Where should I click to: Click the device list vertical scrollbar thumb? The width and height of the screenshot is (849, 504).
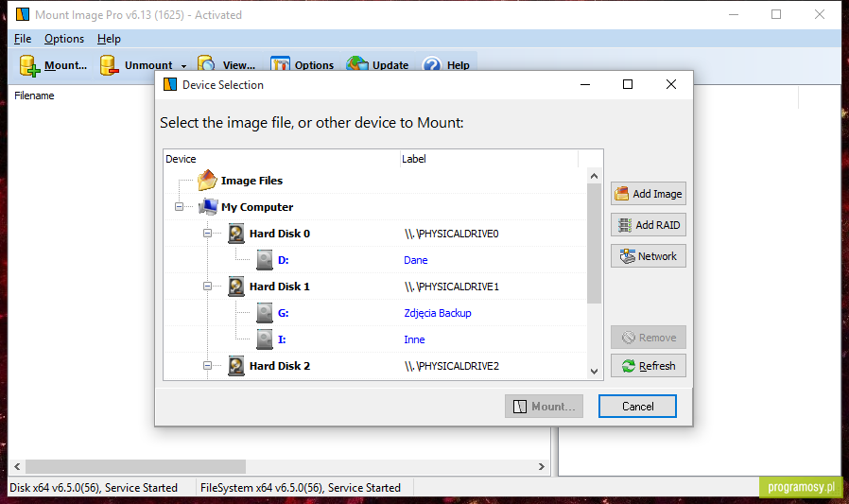click(x=594, y=243)
